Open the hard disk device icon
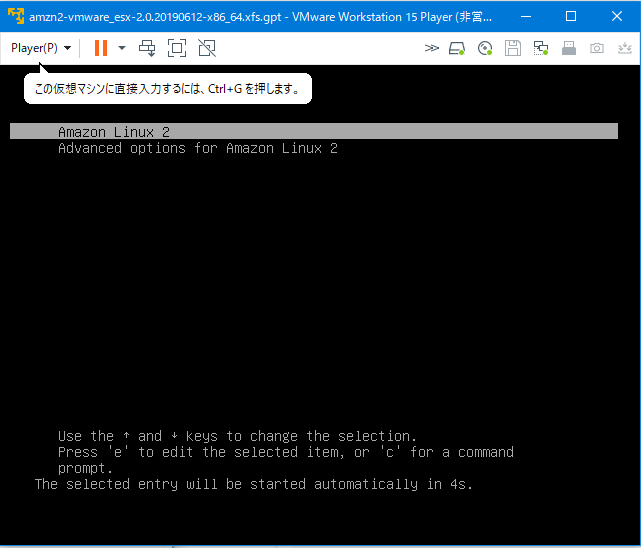Screen dimensions: 641x548 pos(457,48)
